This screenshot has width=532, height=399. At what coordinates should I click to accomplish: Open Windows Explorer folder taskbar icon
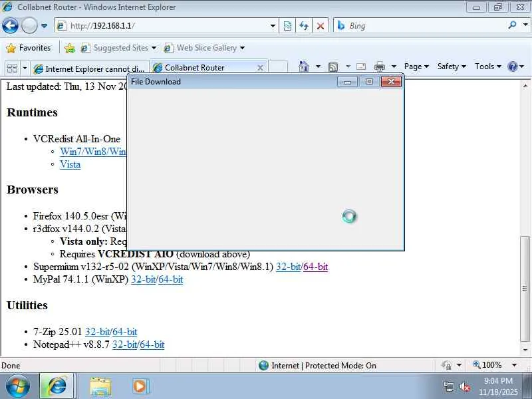tap(100, 386)
